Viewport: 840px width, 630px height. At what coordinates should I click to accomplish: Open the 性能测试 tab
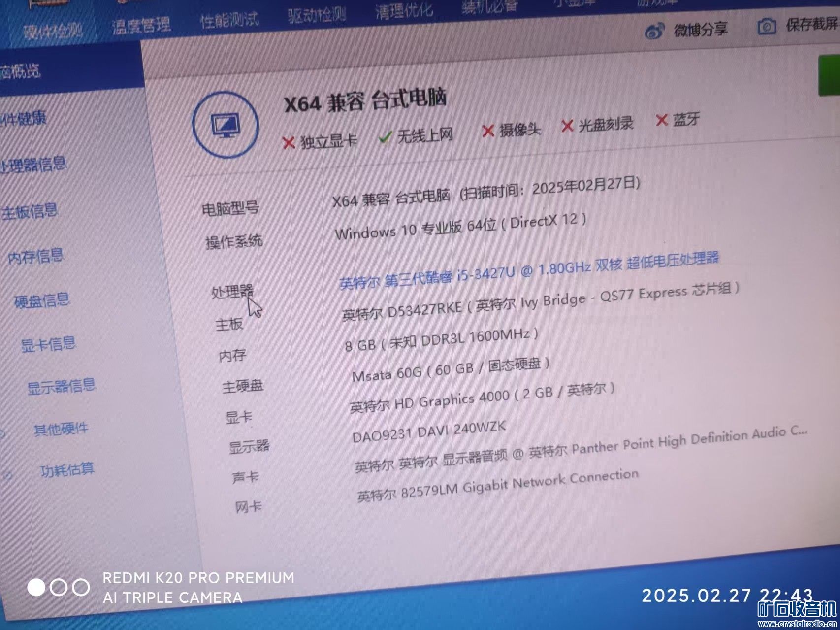click(x=229, y=20)
